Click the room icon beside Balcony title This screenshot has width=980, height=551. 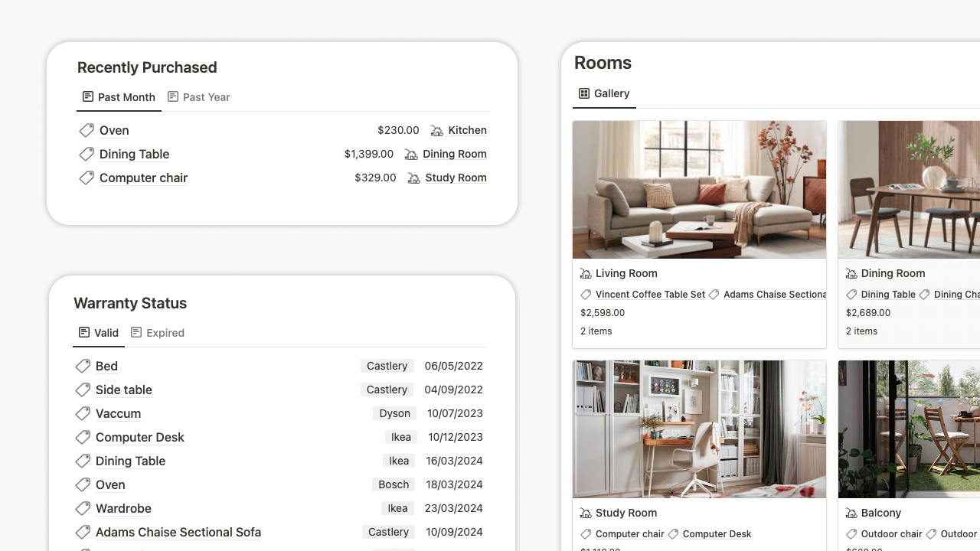tap(851, 513)
